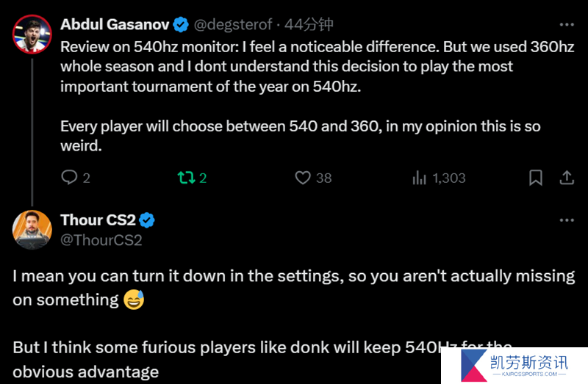Open the tweet's 44分钟 timestamp
The height and width of the screenshot is (384, 588).
309,25
